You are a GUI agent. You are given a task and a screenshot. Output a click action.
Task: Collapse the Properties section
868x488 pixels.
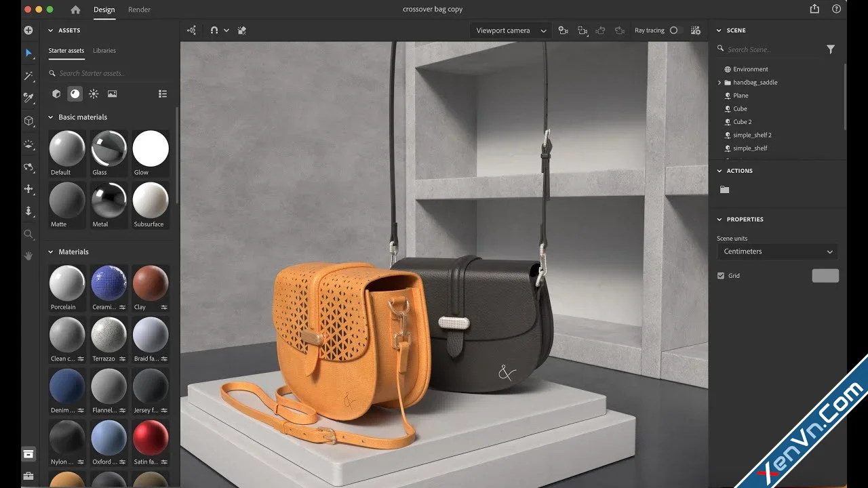click(719, 220)
